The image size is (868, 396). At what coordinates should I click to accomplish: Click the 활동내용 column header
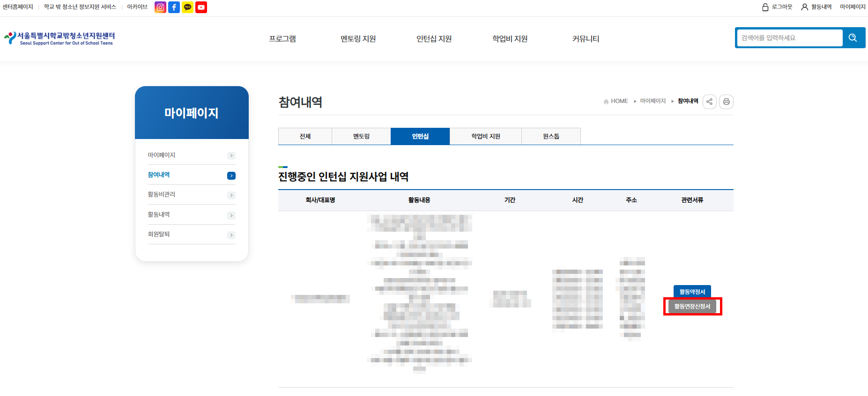419,200
